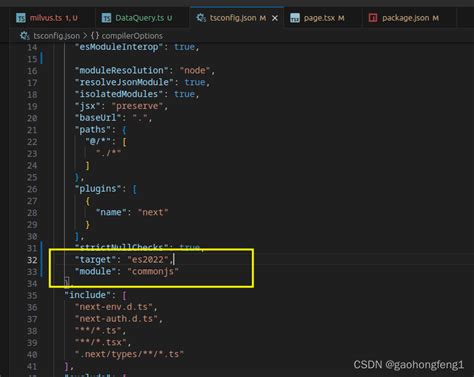The width and height of the screenshot is (474, 377).
Task: Click the "isolatedModules" key
Action: click(x=118, y=94)
